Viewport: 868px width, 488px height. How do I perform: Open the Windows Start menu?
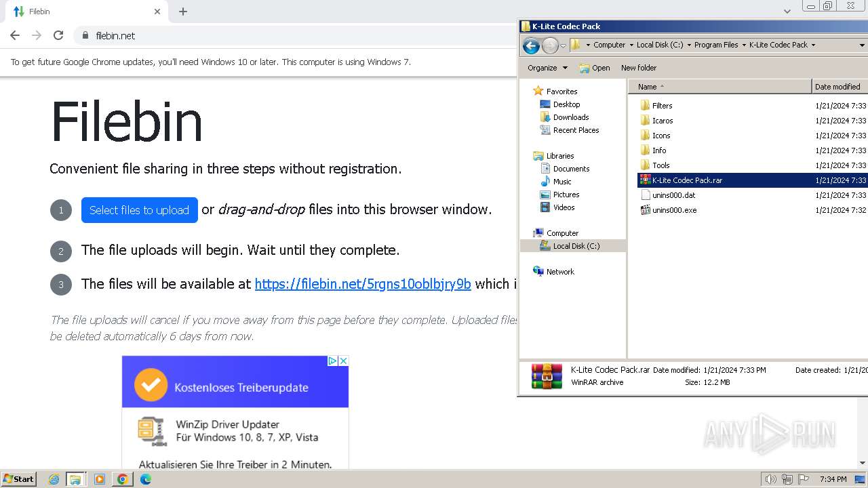[19, 479]
